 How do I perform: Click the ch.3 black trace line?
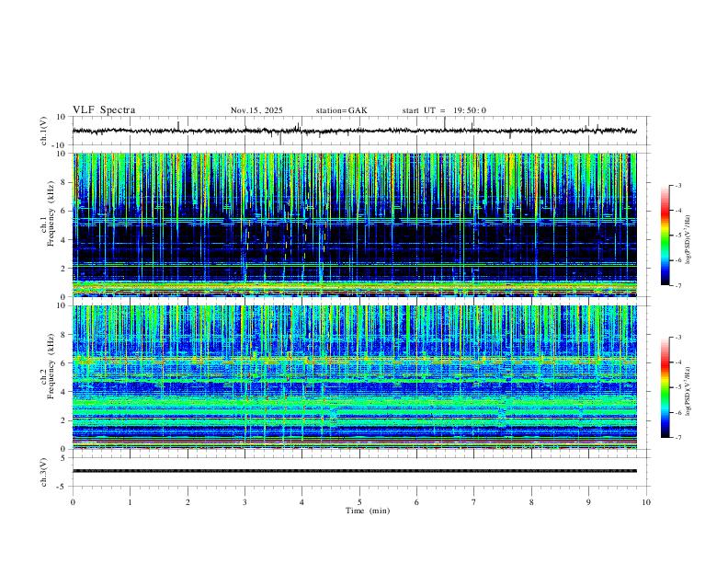(355, 471)
